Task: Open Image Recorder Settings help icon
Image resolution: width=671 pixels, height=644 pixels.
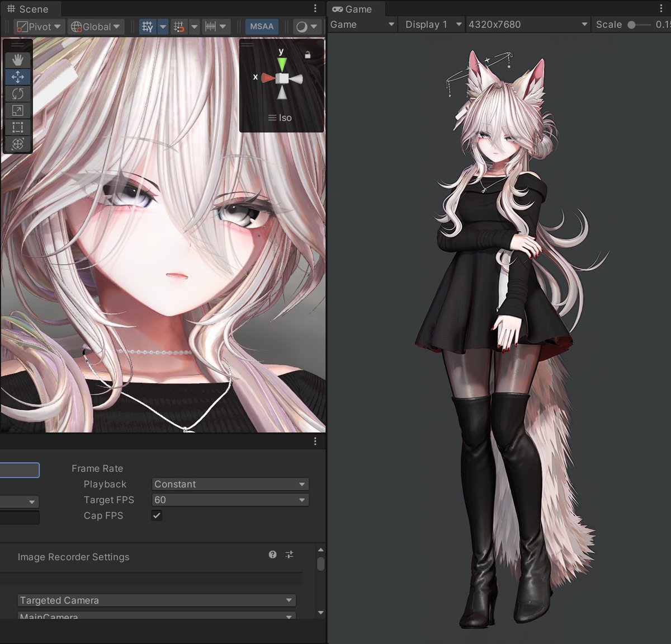Action: 272,554
